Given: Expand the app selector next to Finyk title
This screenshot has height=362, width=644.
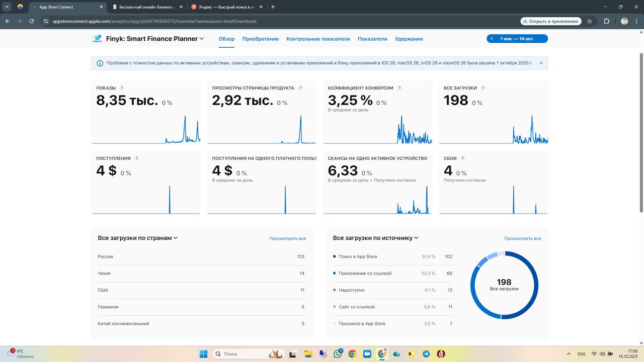Looking at the screenshot, I should [x=201, y=38].
